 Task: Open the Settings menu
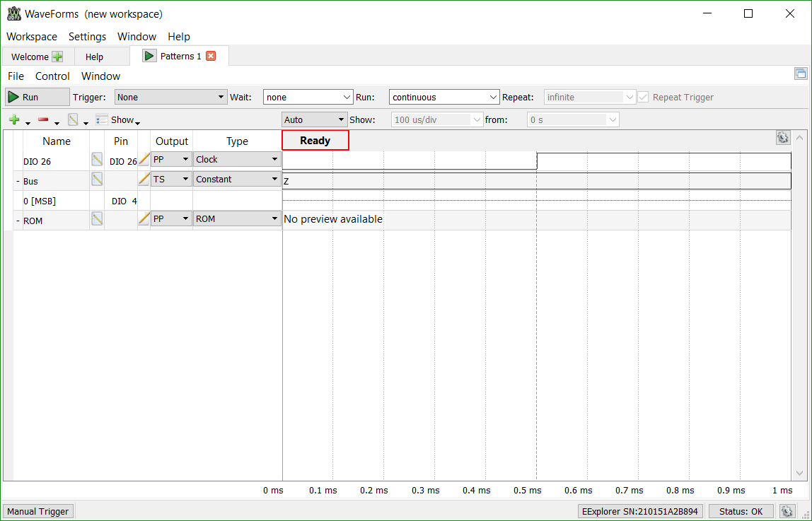(x=87, y=37)
